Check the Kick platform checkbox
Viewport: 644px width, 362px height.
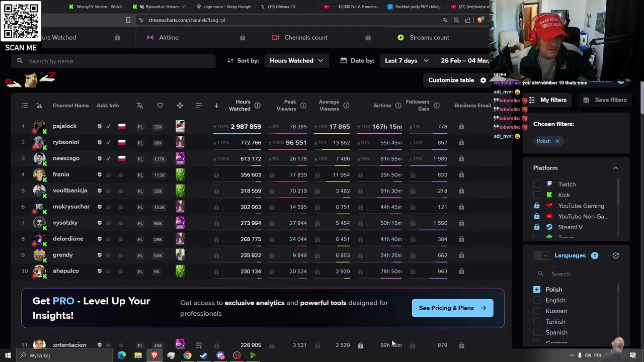click(537, 195)
